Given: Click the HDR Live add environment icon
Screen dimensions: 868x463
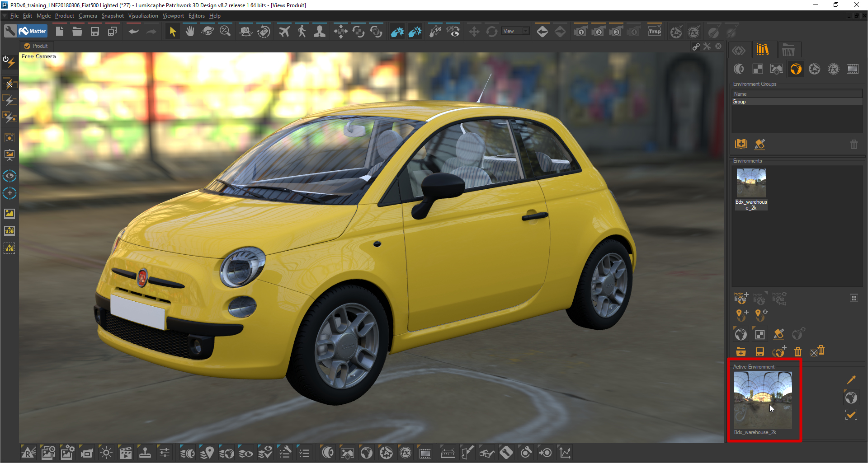Looking at the screenshot, I should pos(741,298).
